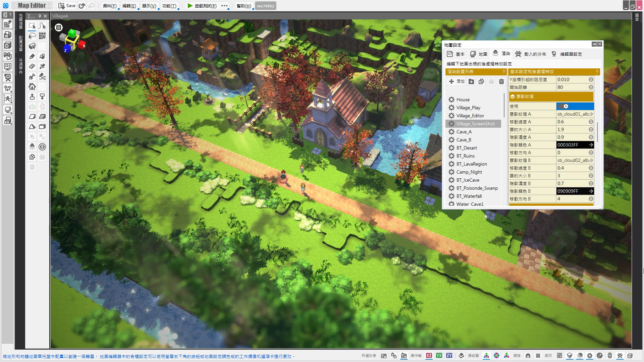Click the add folder icon in the render list
The image size is (644, 362).
point(471,81)
